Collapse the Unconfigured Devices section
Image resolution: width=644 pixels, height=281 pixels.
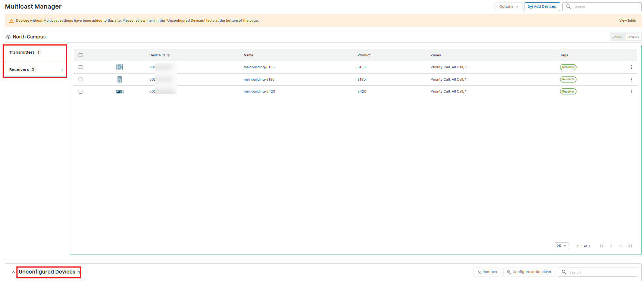coord(13,272)
